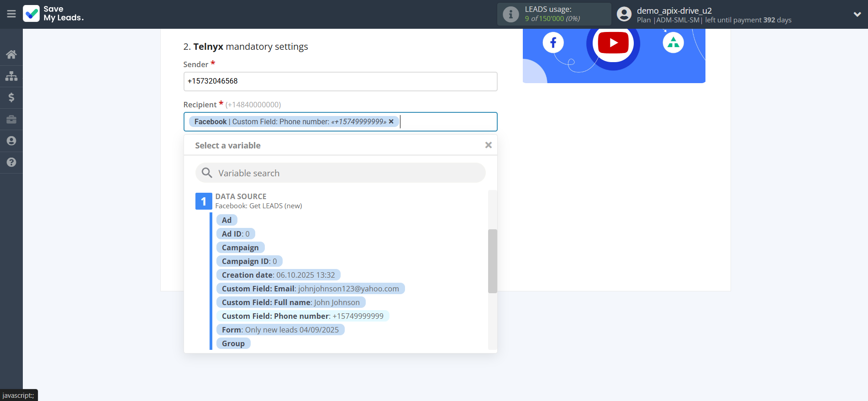Click the user profile sidebar icon

pos(11,141)
